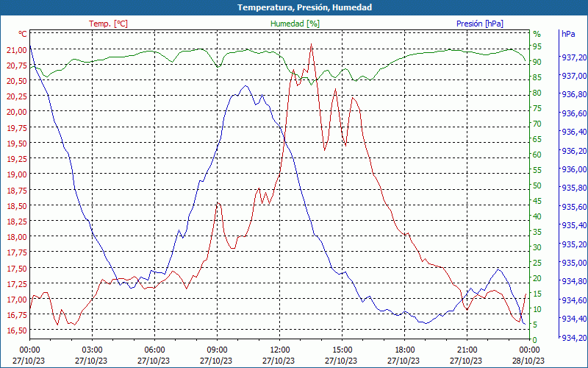Click the 20,50 temperature axis value

[17, 81]
